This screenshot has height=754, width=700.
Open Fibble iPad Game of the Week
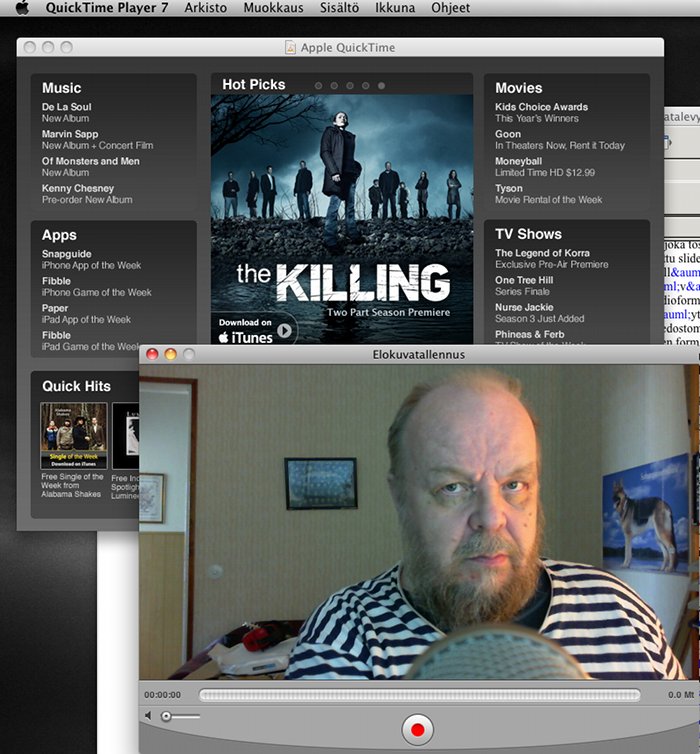(90, 340)
